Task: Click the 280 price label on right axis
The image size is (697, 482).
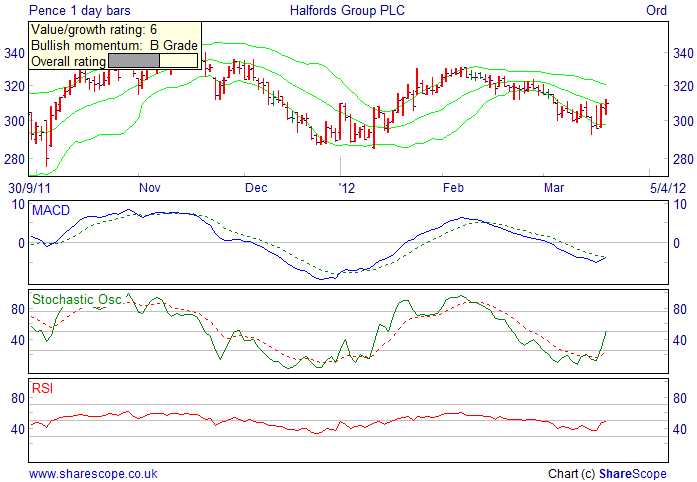Action: 683,159
